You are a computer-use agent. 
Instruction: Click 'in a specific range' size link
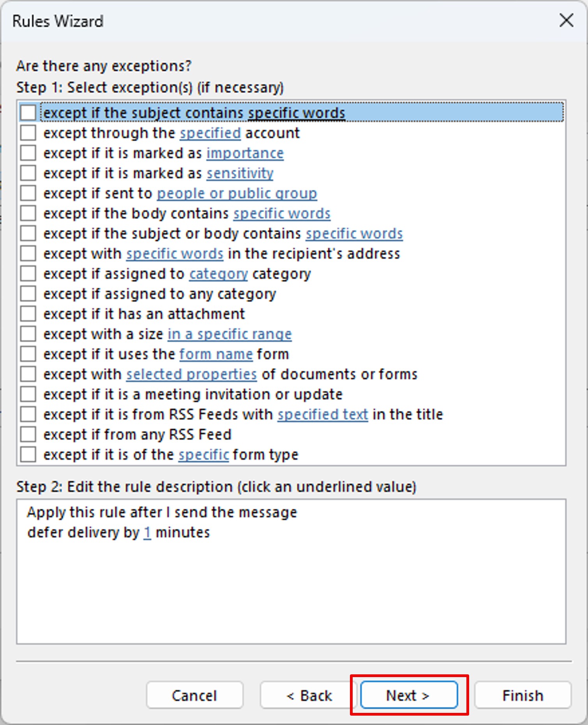pos(230,334)
